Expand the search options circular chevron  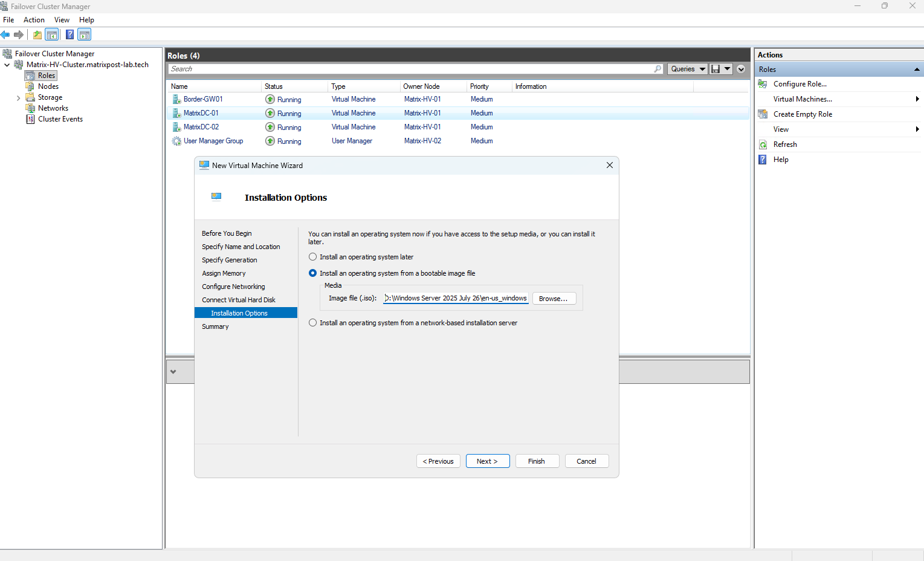point(741,69)
